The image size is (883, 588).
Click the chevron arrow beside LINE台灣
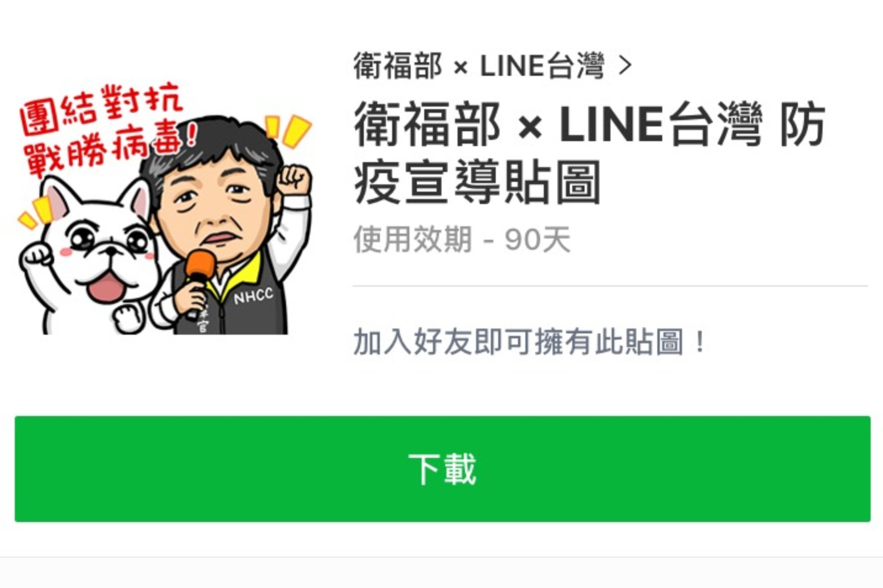pyautogui.click(x=625, y=65)
